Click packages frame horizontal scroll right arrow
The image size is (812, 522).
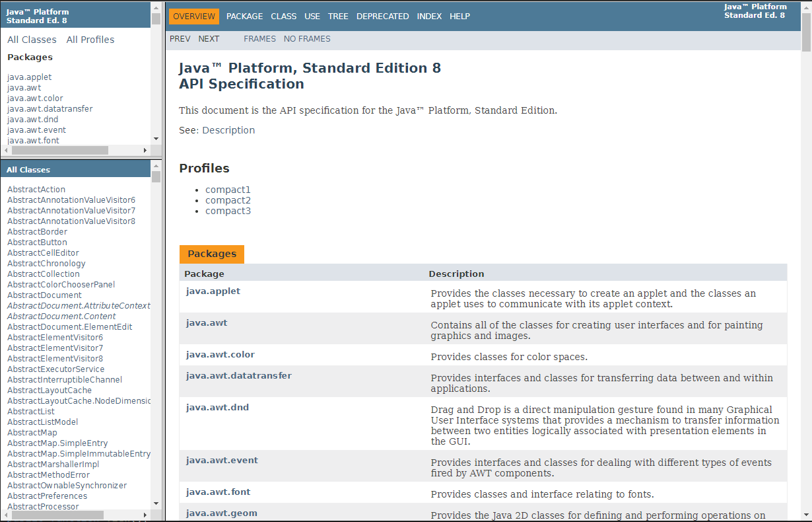pyautogui.click(x=145, y=150)
